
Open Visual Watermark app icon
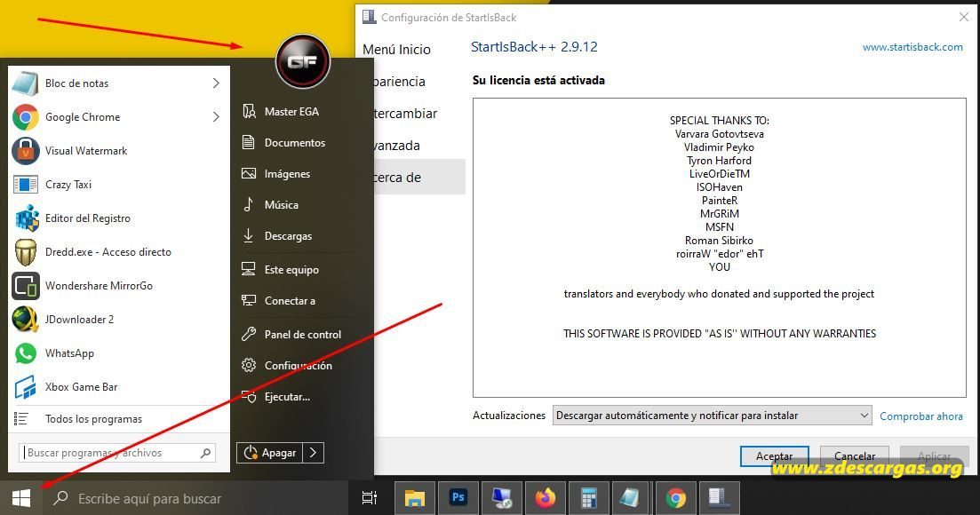(26, 150)
